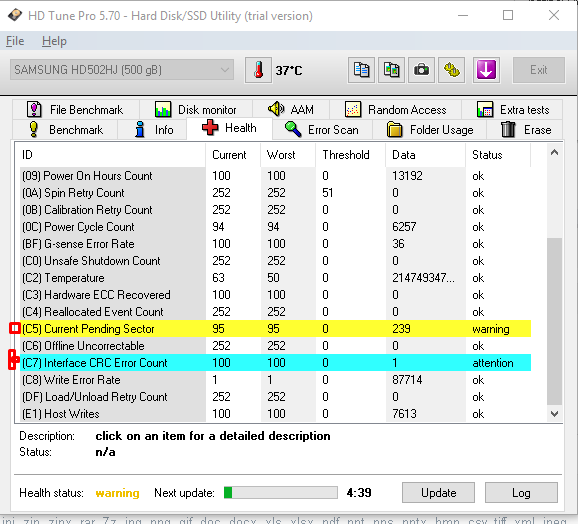Select (C3) Hardware ECC Recovered row
Image resolution: width=578 pixels, height=524 pixels.
[275, 295]
